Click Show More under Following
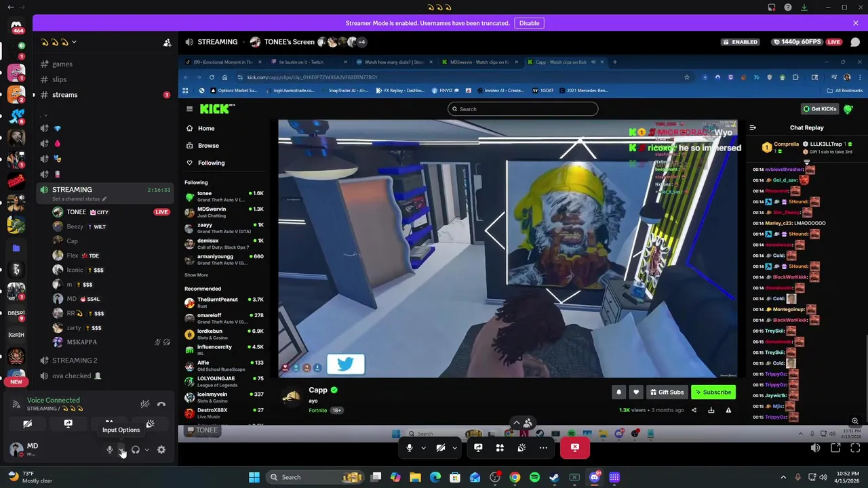Image resolution: width=868 pixels, height=488 pixels. point(197,275)
